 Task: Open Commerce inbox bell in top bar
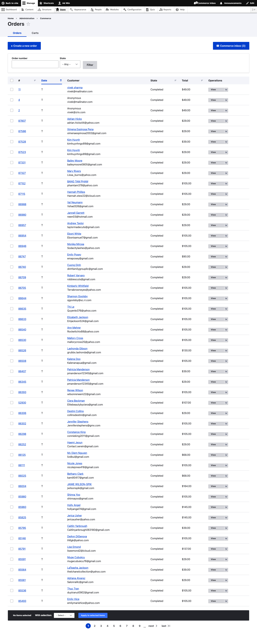[195, 3]
